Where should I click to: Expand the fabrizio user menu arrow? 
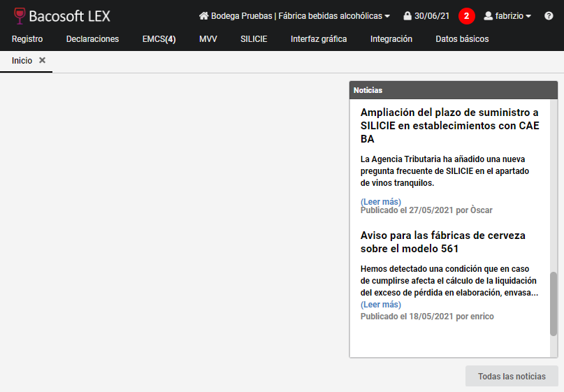point(528,16)
